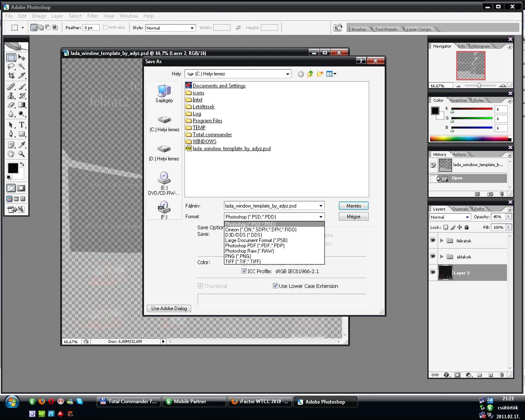Toggle Use Lower Case Extension checkbox

(275, 286)
